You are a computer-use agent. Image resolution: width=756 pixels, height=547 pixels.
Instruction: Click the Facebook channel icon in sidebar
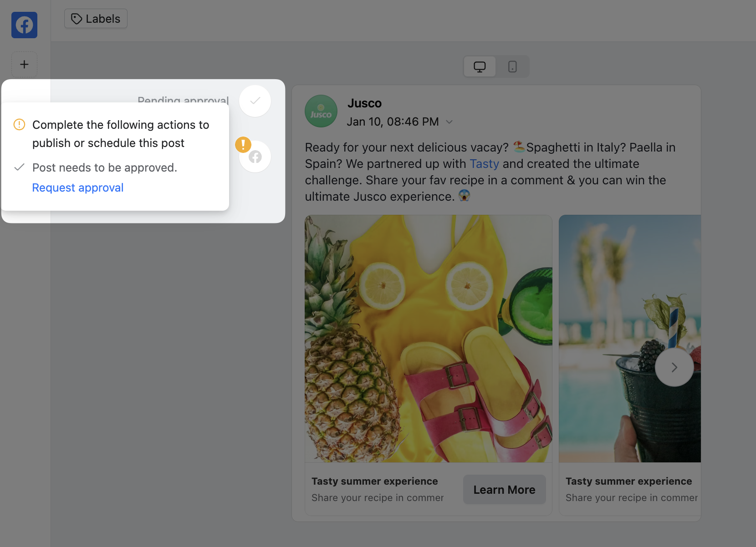(x=24, y=25)
